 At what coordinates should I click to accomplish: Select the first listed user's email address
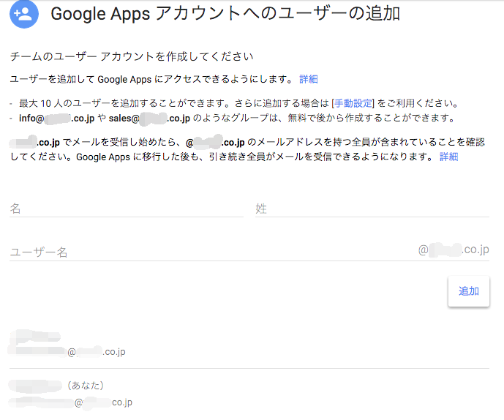67,352
